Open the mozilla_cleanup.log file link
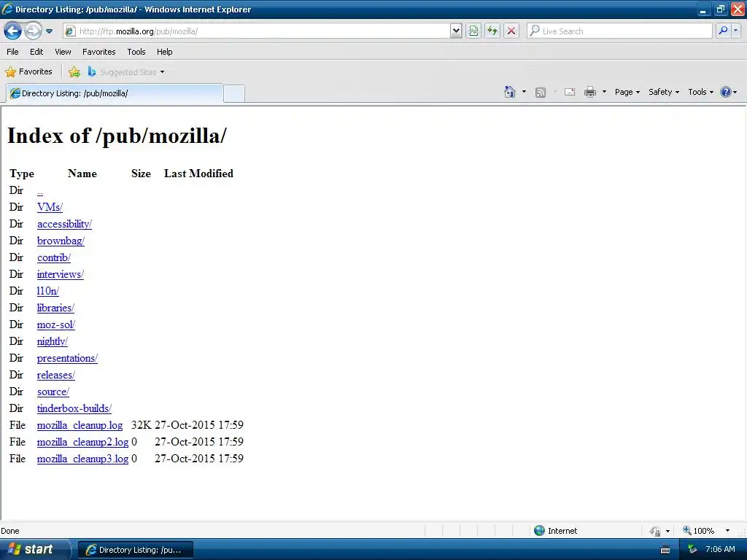The height and width of the screenshot is (560, 747). pyautogui.click(x=80, y=425)
